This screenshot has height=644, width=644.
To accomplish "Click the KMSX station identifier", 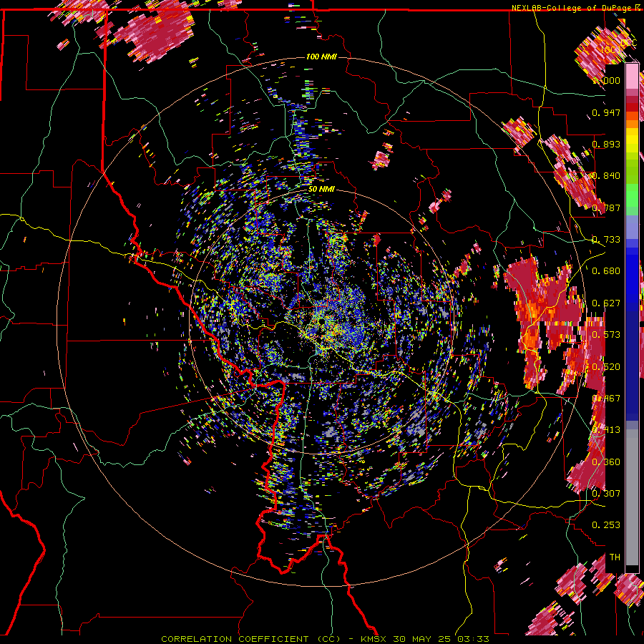I will [x=374, y=639].
